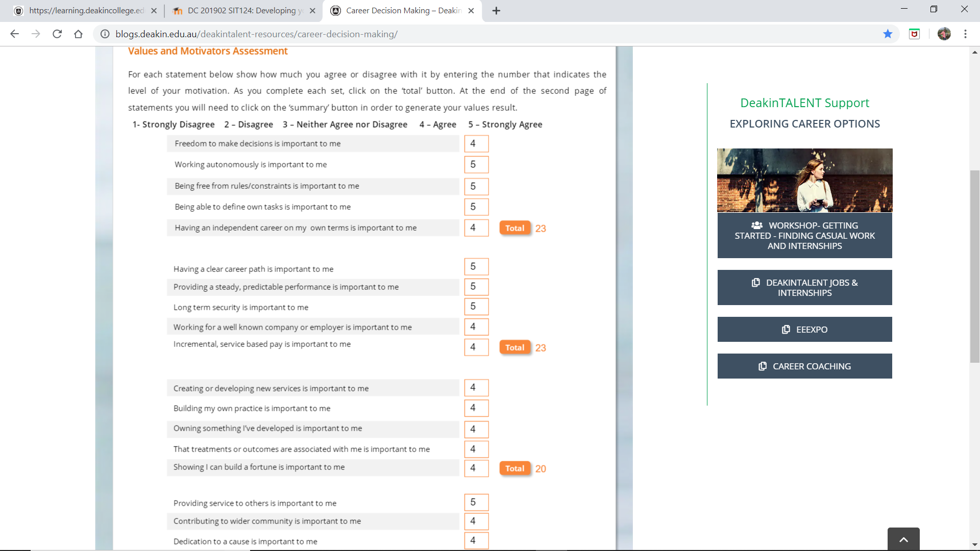980x551 pixels.
Task: Click Total button for first statement set
Action: [514, 228]
